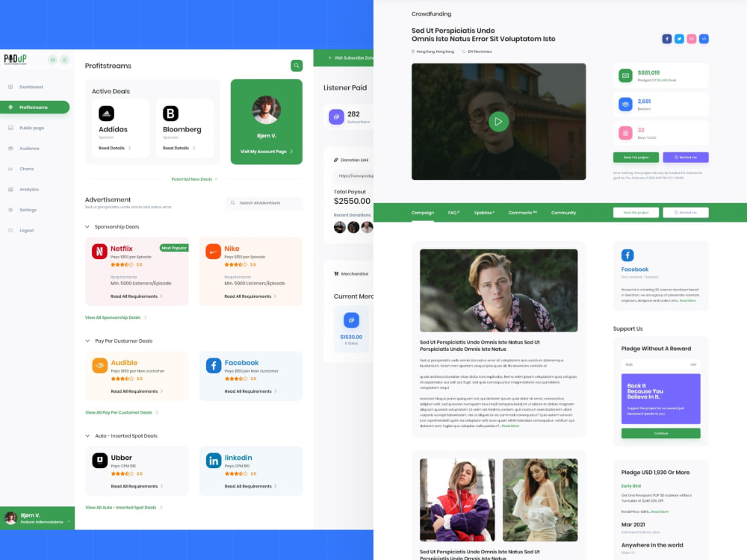This screenshot has height=560, width=747.
Task: Collapse the Sponsorship Deals section
Action: click(87, 227)
